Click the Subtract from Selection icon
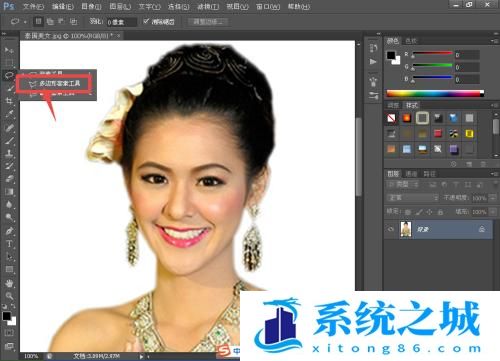This screenshot has height=361, width=500. coord(62,22)
